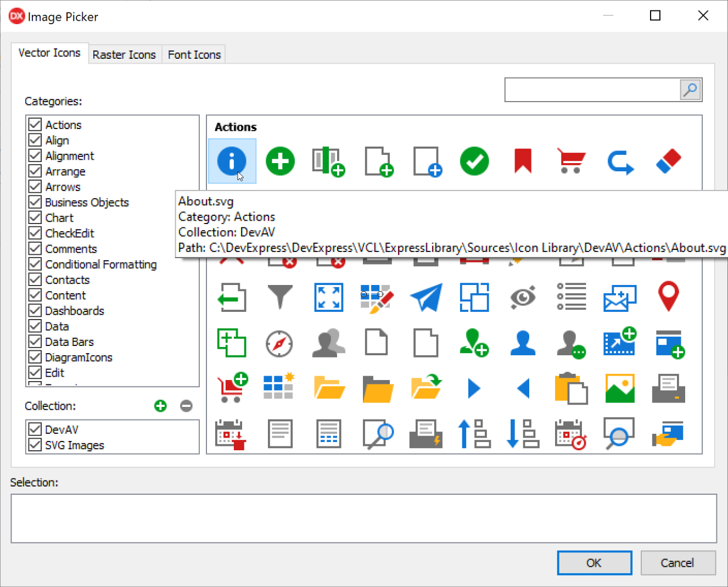Switch to the Raster Icons tab

[x=124, y=55]
